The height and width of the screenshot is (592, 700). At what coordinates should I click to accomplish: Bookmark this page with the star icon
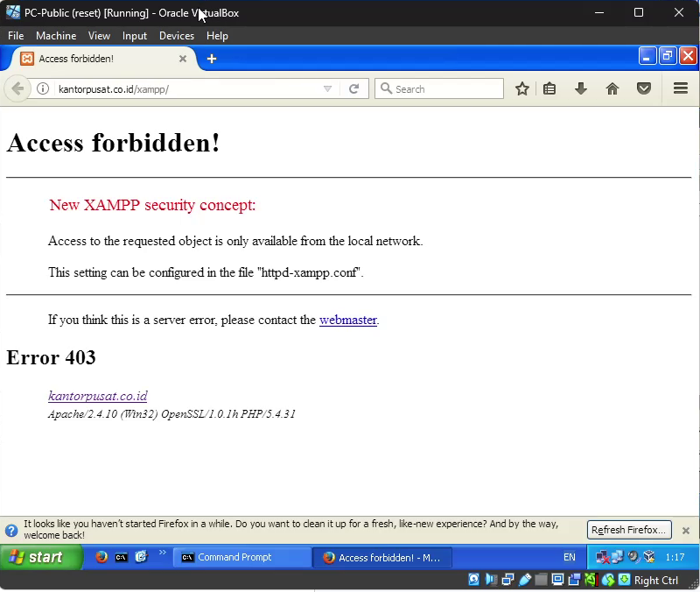tap(521, 89)
